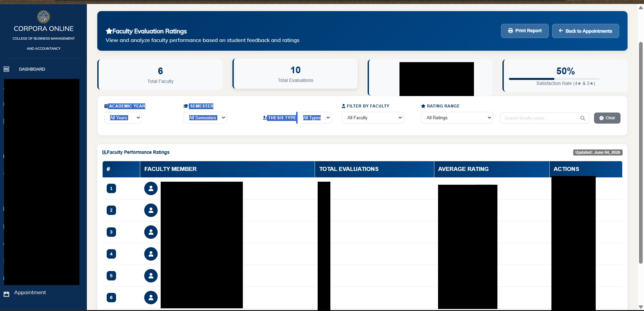The width and height of the screenshot is (644, 311).
Task: Expand the All Ratings range dropdown
Action: point(457,118)
